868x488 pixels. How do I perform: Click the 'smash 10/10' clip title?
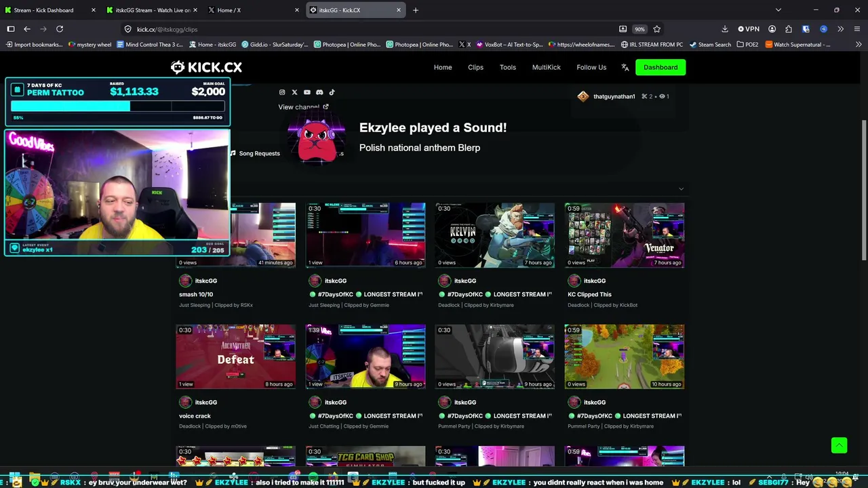coord(196,294)
